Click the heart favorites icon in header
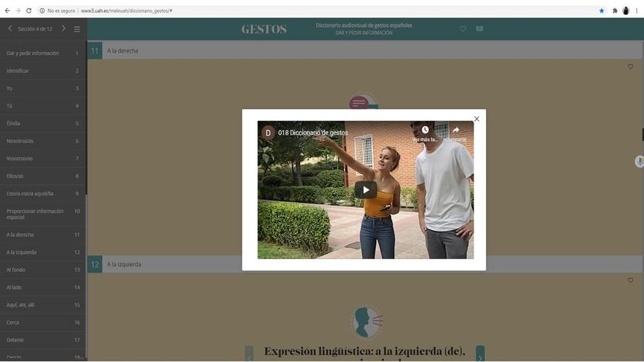This screenshot has height=362, width=644. 463,29
